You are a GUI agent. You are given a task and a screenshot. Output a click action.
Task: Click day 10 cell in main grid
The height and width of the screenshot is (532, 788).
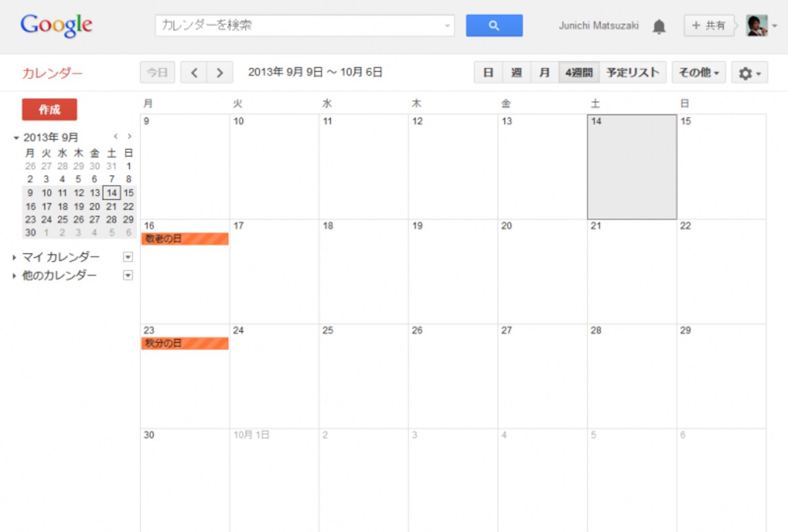tap(274, 167)
